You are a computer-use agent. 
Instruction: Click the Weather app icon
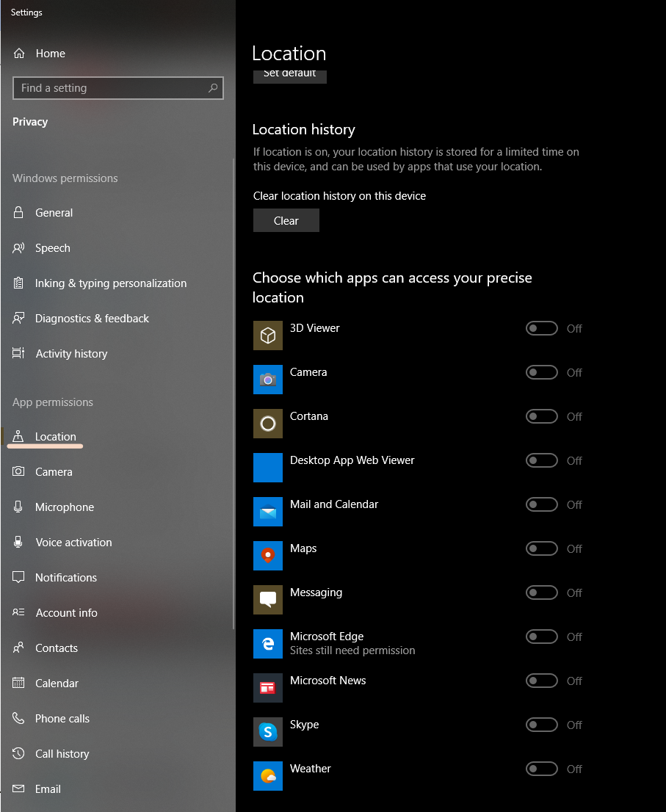(x=268, y=776)
